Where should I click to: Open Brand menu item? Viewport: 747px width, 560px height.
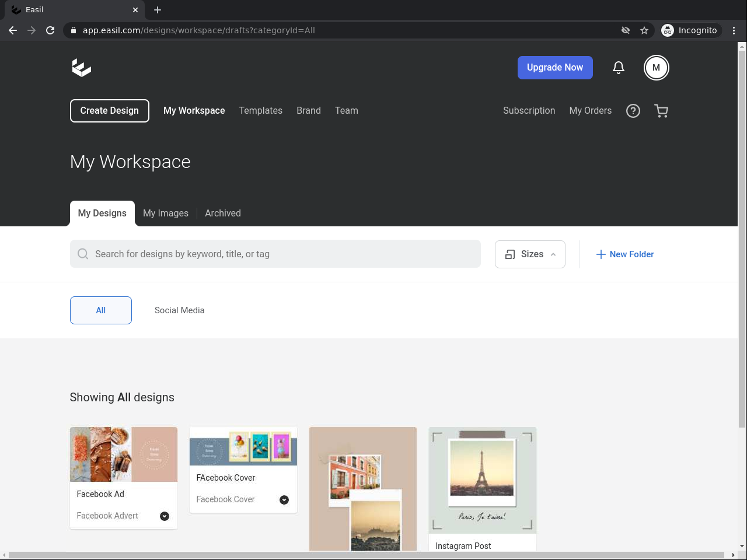coord(309,111)
